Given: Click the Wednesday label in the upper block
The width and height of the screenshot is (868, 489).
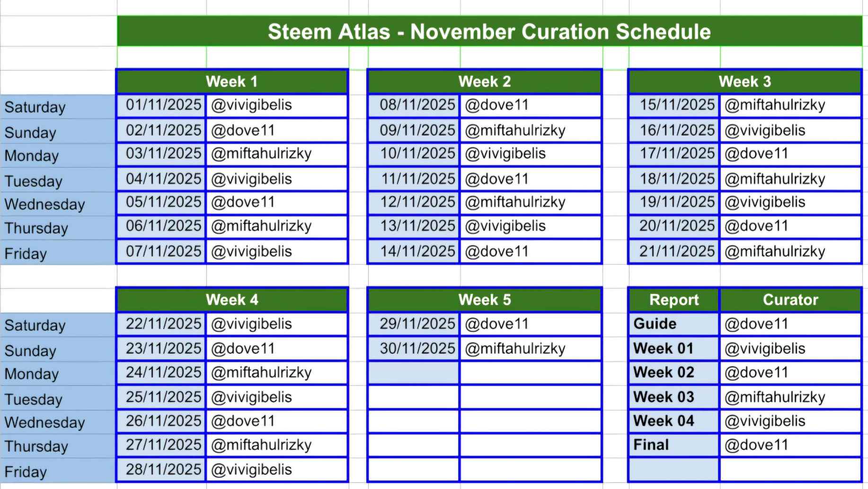Looking at the screenshot, I should click(45, 204).
